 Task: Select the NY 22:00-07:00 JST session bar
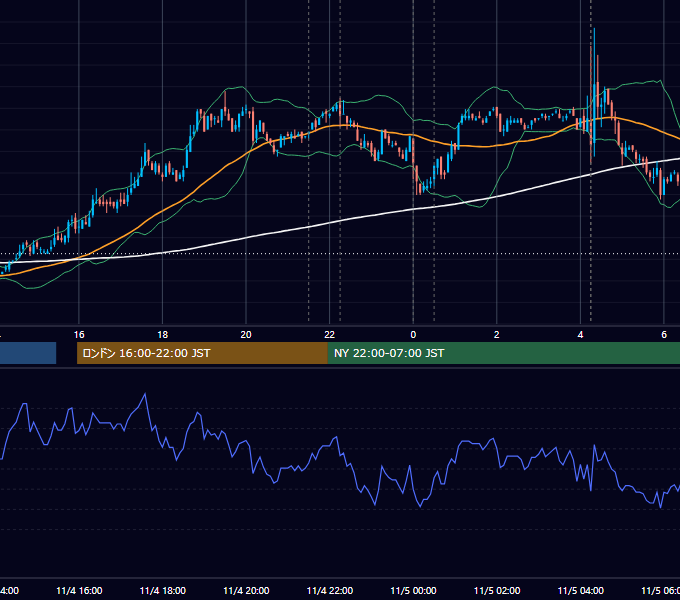[503, 353]
